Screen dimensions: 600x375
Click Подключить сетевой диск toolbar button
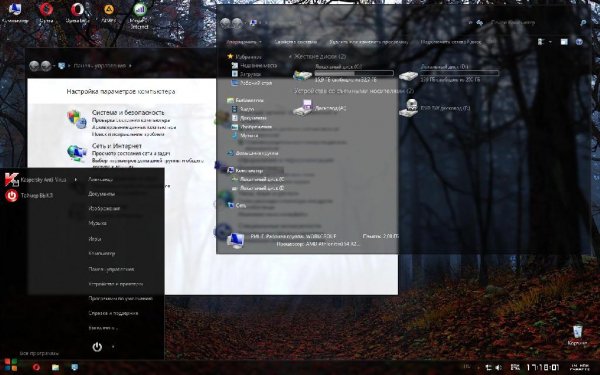(x=450, y=42)
